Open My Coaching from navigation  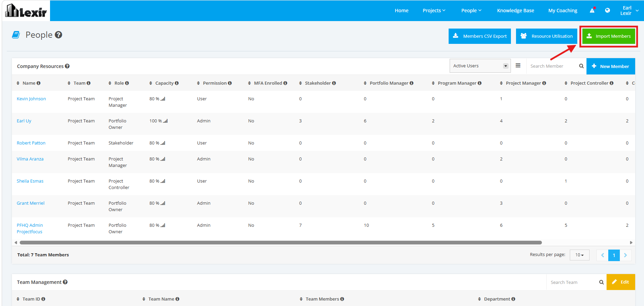pos(563,11)
